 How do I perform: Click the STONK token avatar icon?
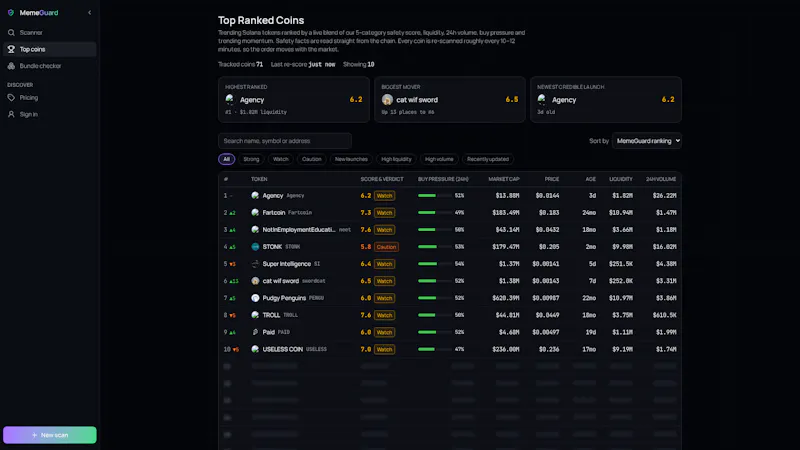coord(255,246)
